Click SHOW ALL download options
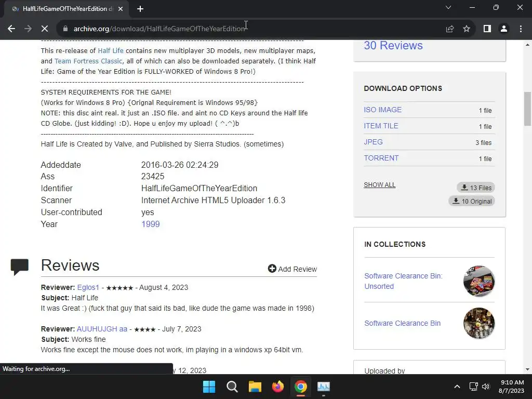532x399 pixels. tap(379, 185)
